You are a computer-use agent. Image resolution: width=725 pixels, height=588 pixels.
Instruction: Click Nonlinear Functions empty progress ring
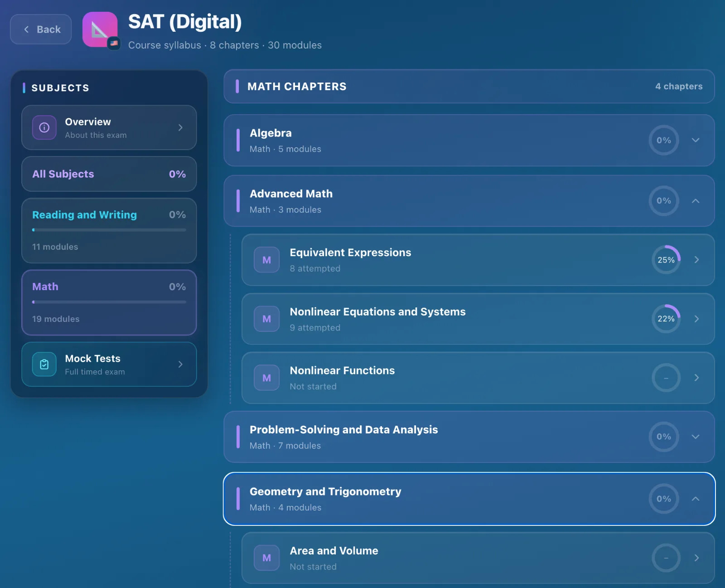(x=666, y=378)
